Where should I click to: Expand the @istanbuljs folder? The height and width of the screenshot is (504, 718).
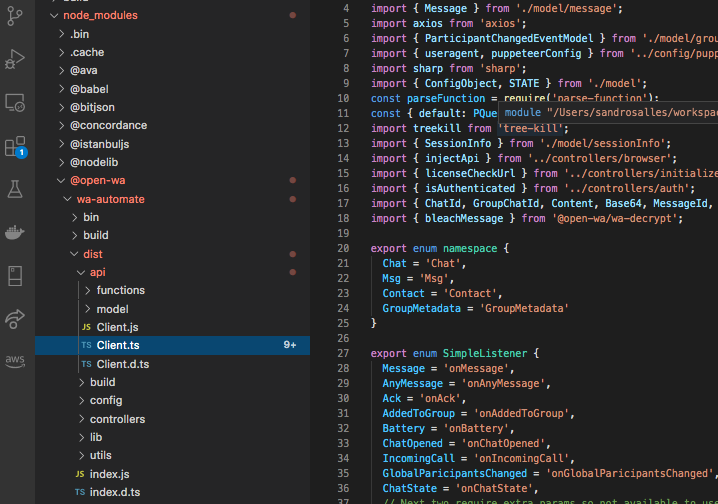(x=172, y=144)
